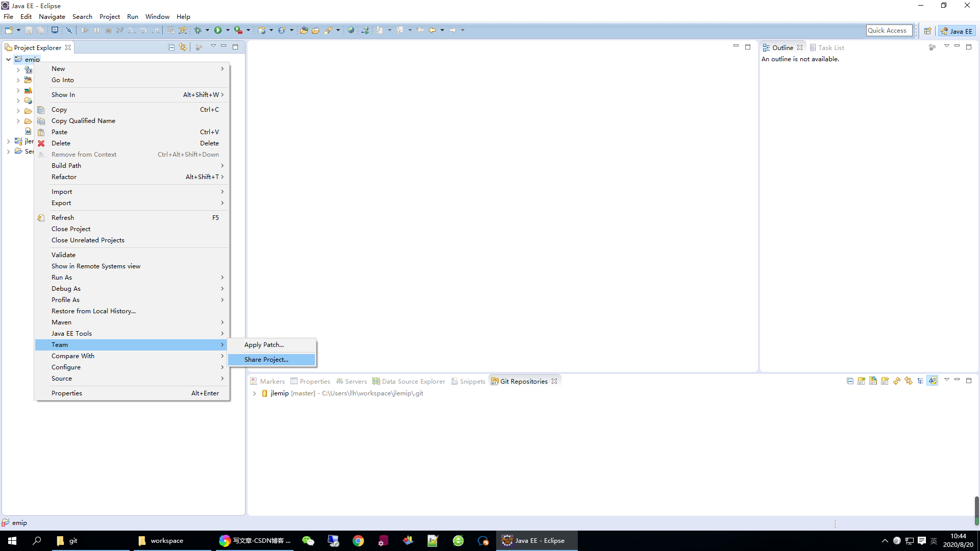Viewport: 980px width, 551px height.
Task: Toggle Link with Editor in Project Explorer
Action: [x=183, y=47]
